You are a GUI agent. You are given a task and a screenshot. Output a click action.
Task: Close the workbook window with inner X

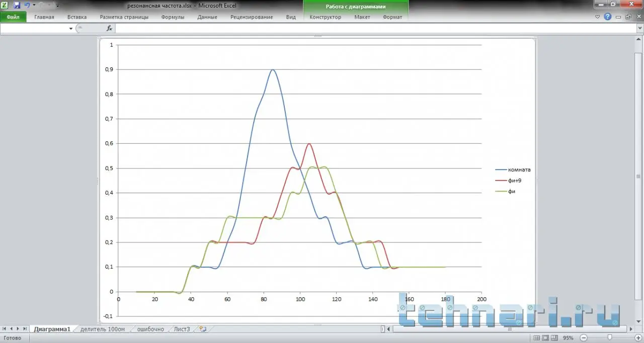tap(638, 17)
